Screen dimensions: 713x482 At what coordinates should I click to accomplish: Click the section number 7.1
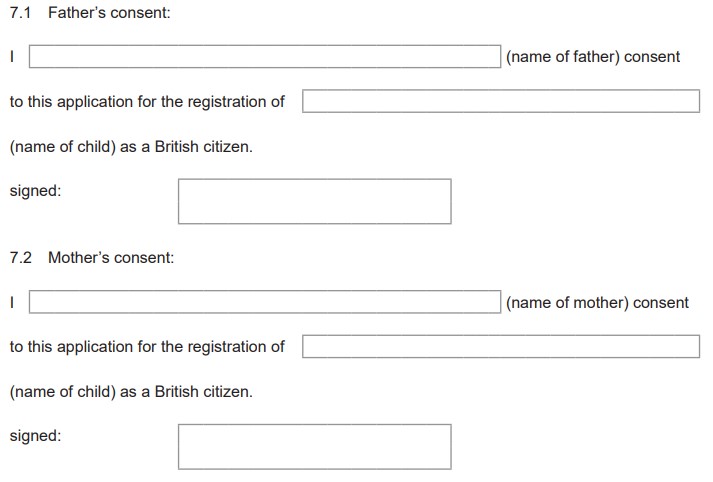tap(21, 13)
